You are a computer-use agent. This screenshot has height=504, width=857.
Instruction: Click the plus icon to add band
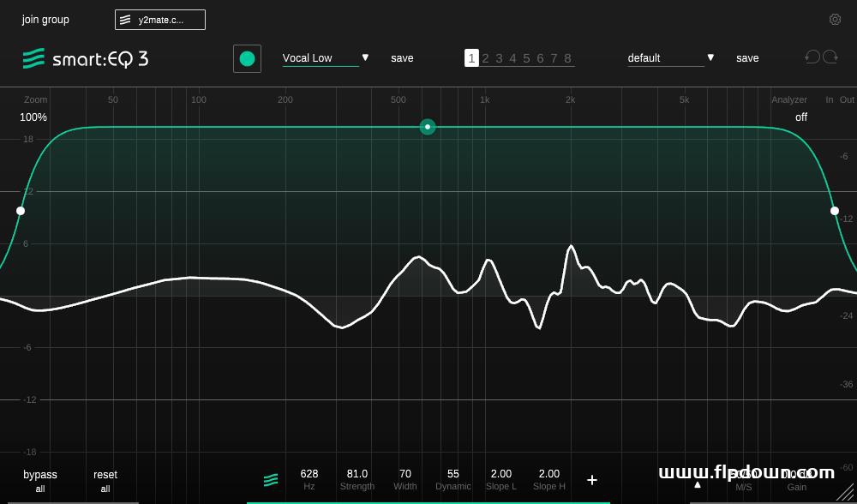click(591, 480)
